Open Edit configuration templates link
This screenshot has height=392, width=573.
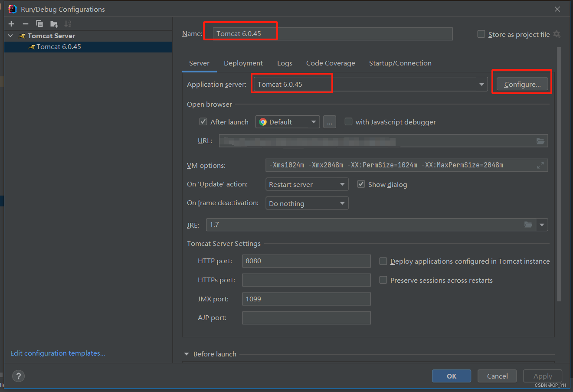tap(58, 353)
